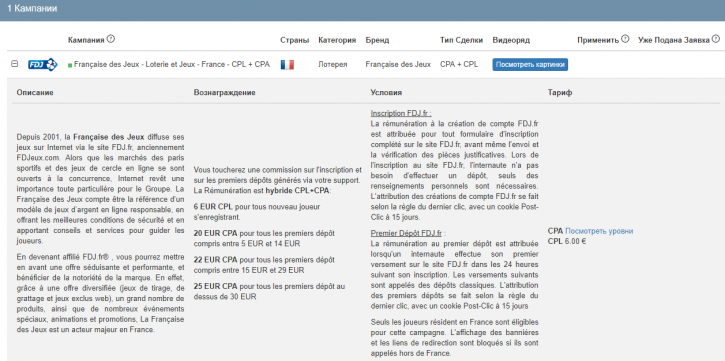
Task: Click the Тип Сделки column header
Action: (x=461, y=40)
